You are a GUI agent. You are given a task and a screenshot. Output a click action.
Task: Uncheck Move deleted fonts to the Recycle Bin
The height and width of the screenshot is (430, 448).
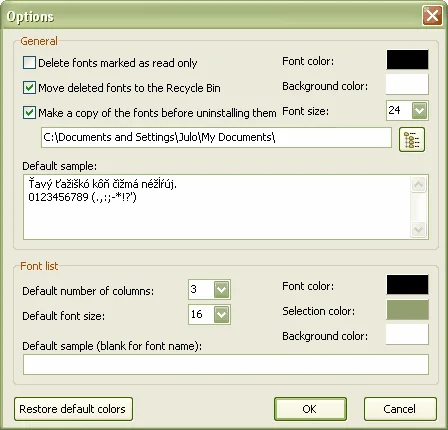coord(29,88)
